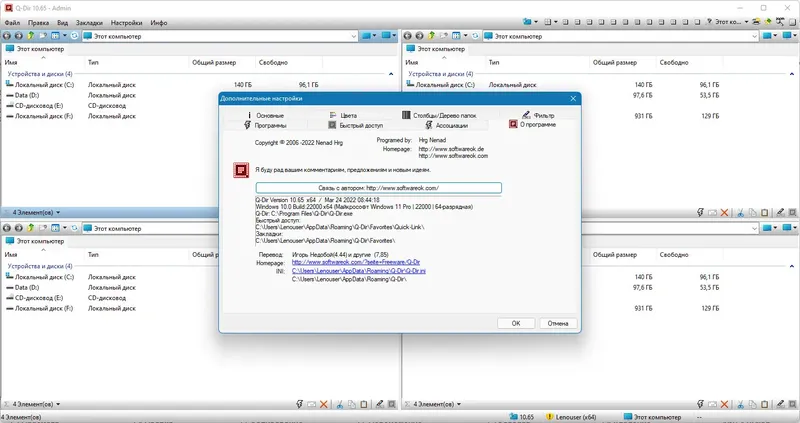Select 'Локальный диск (F:)' in the bottom-left pane
The image size is (800, 423).
click(x=39, y=309)
